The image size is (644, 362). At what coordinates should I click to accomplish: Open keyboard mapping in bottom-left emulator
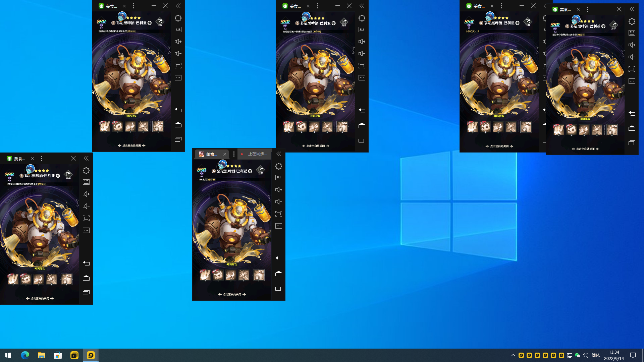click(x=86, y=182)
